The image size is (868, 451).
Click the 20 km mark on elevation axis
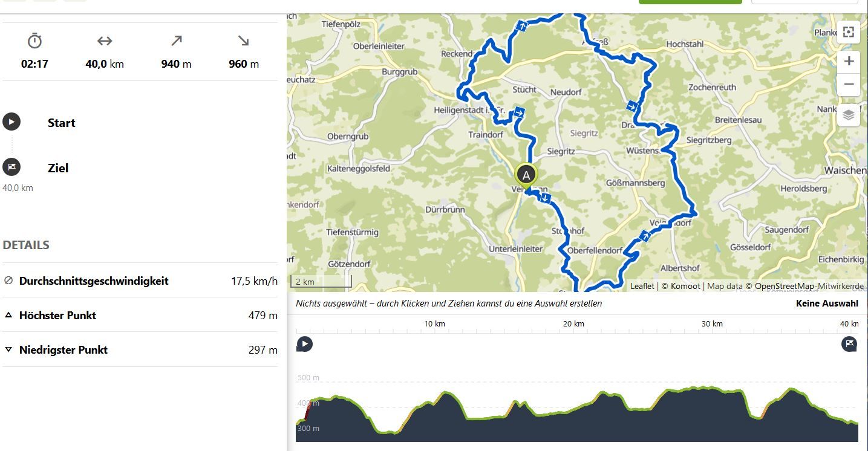pos(573,324)
